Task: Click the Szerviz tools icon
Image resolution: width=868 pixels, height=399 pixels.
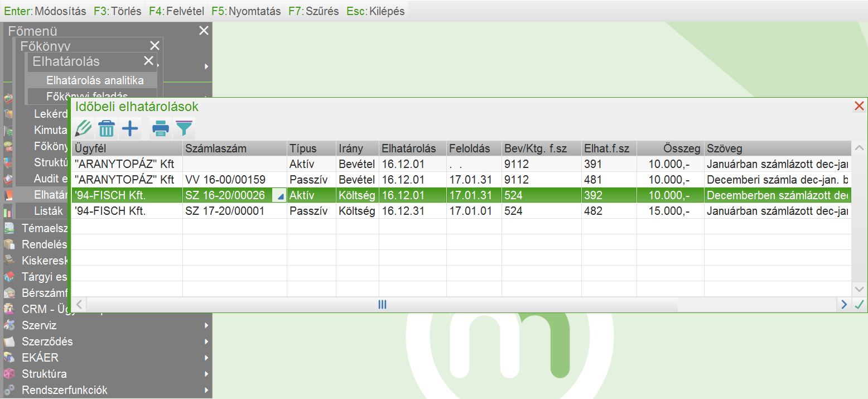Action: [9, 325]
